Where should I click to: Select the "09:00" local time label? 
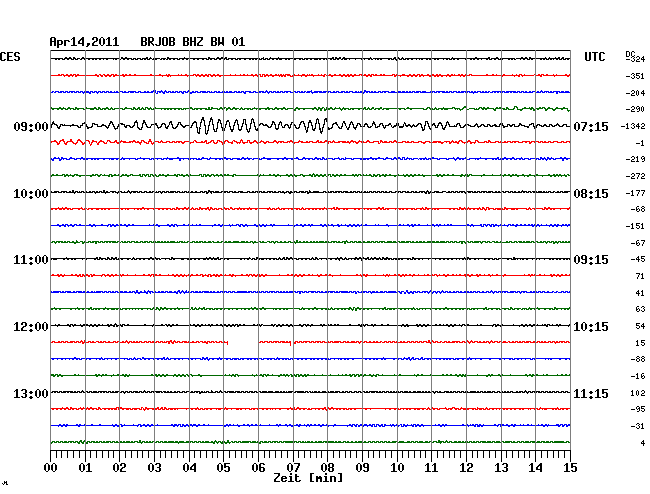[31, 126]
